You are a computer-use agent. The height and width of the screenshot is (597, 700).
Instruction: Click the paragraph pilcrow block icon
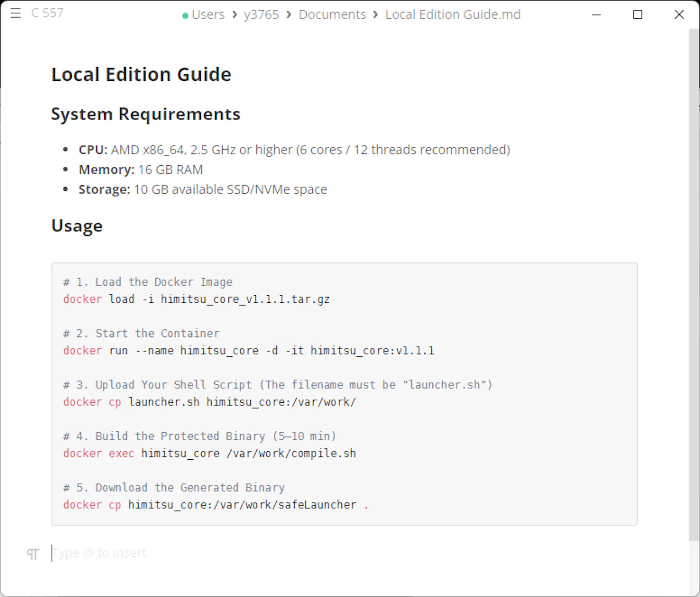click(x=33, y=554)
